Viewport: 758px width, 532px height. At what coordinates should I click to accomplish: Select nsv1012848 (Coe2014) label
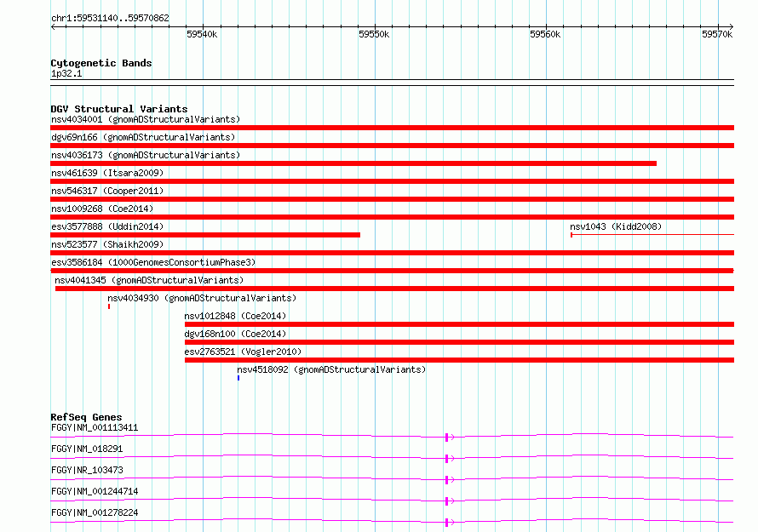235,316
